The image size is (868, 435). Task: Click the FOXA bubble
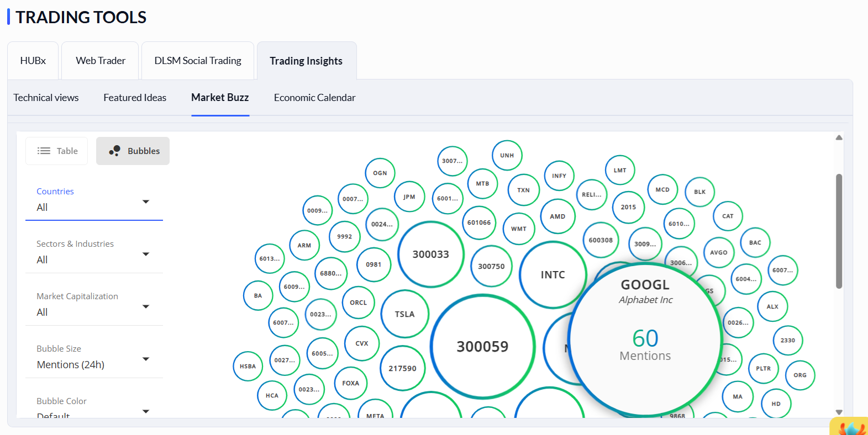[351, 383]
